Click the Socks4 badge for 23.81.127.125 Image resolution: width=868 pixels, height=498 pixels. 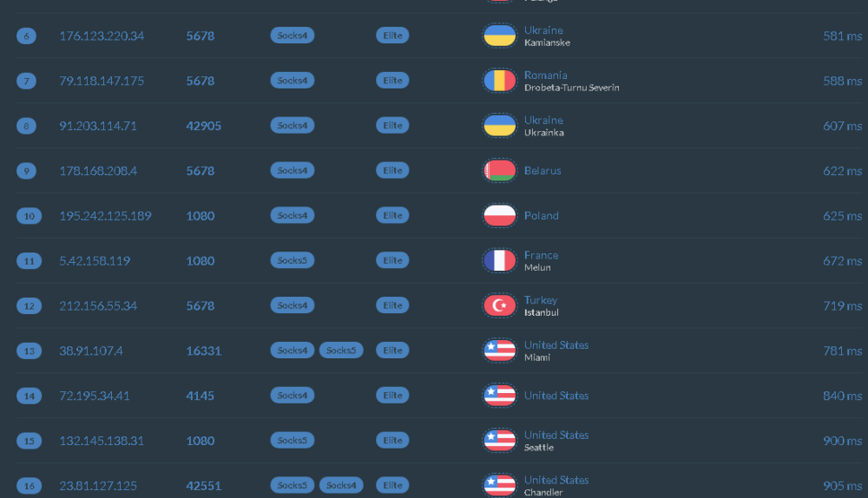coord(341,486)
